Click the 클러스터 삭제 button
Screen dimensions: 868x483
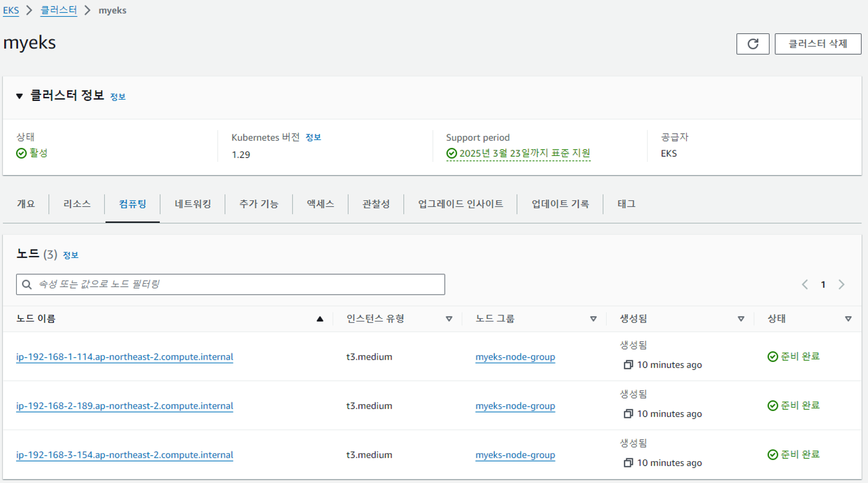coord(818,44)
